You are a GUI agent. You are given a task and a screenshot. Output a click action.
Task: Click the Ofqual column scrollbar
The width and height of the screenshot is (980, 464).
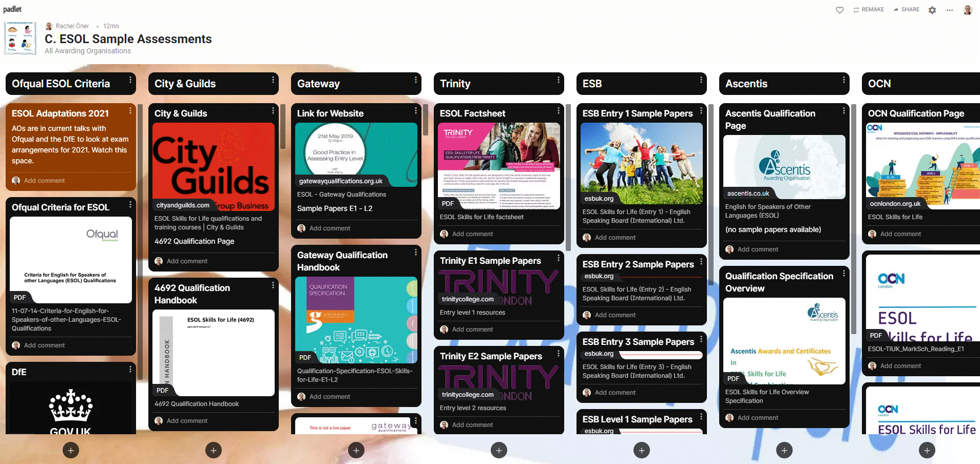point(140,241)
